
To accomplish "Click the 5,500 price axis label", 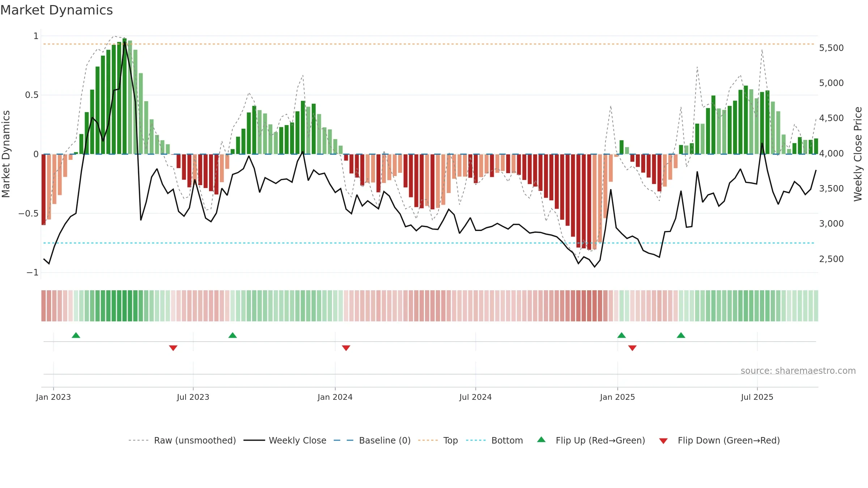I will click(831, 48).
